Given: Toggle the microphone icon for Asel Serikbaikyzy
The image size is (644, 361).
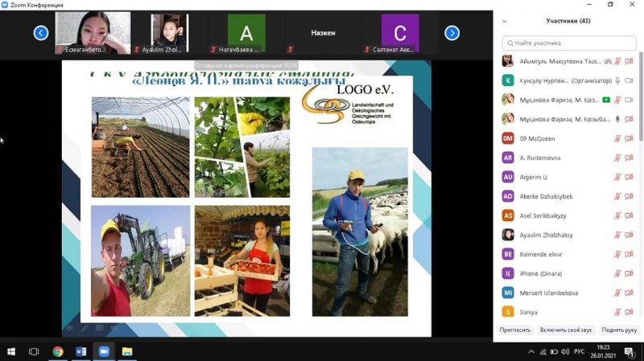Looking at the screenshot, I should tap(617, 215).
